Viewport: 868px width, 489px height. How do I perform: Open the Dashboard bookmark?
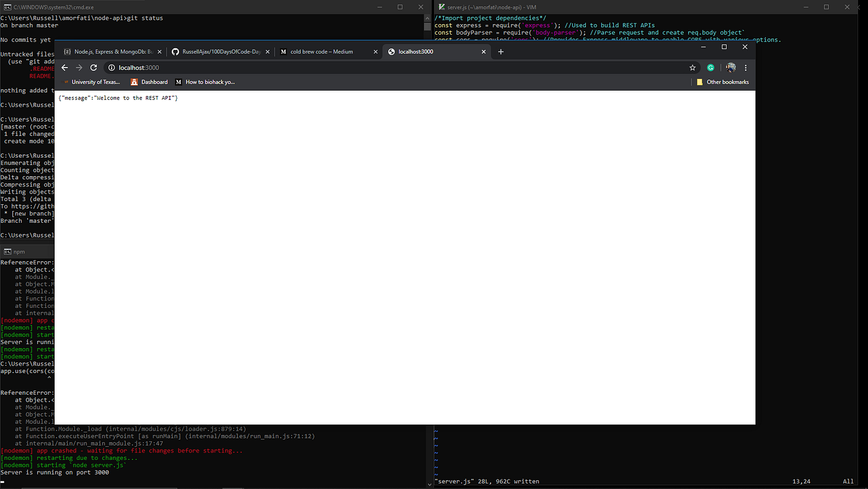coord(149,81)
